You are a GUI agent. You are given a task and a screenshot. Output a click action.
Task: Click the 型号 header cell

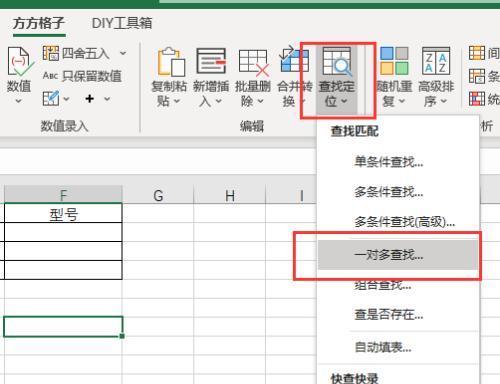click(63, 213)
